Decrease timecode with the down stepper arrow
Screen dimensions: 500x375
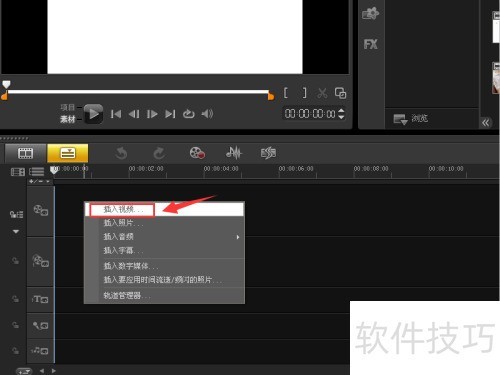341,117
